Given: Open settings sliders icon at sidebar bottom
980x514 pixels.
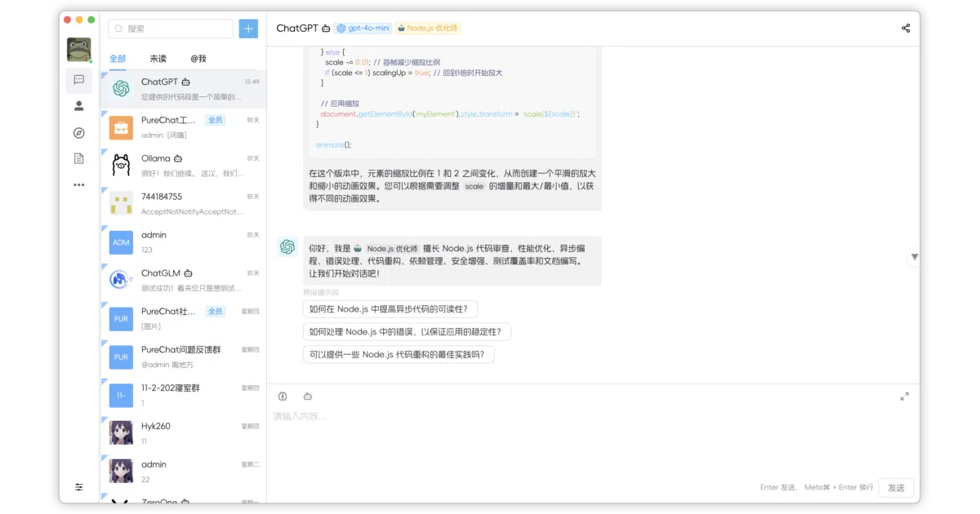Looking at the screenshot, I should coord(79,487).
